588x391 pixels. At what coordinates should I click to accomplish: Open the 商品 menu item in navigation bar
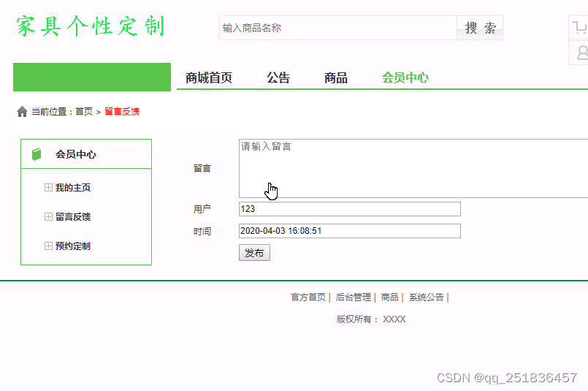click(335, 78)
